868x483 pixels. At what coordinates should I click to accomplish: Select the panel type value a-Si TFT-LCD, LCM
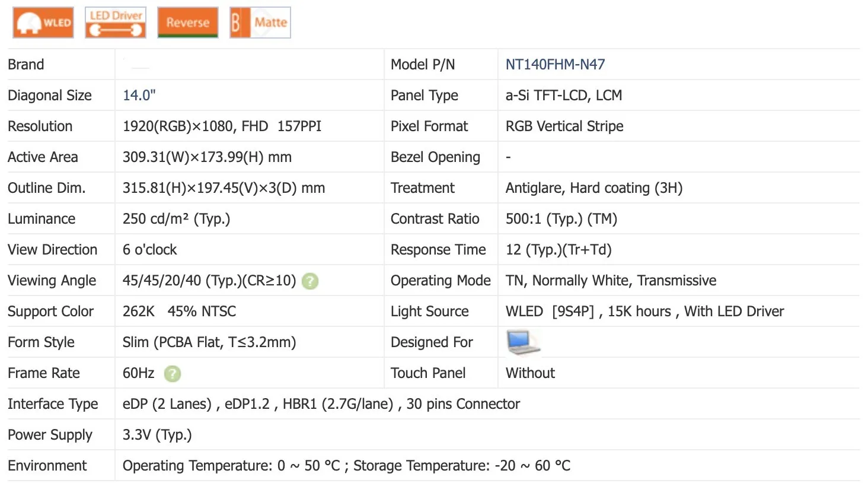[x=564, y=96]
